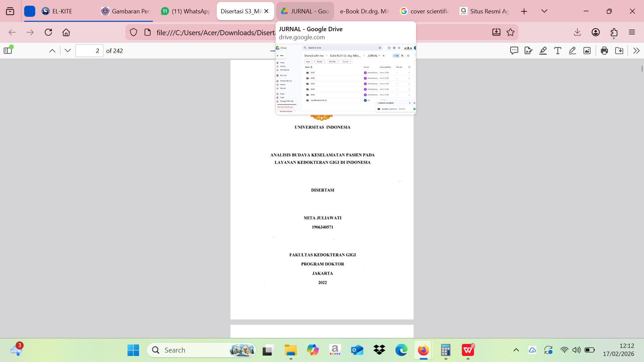This screenshot has width=644, height=362.
Task: Go to previous PDF page arrow
Action: point(52,51)
